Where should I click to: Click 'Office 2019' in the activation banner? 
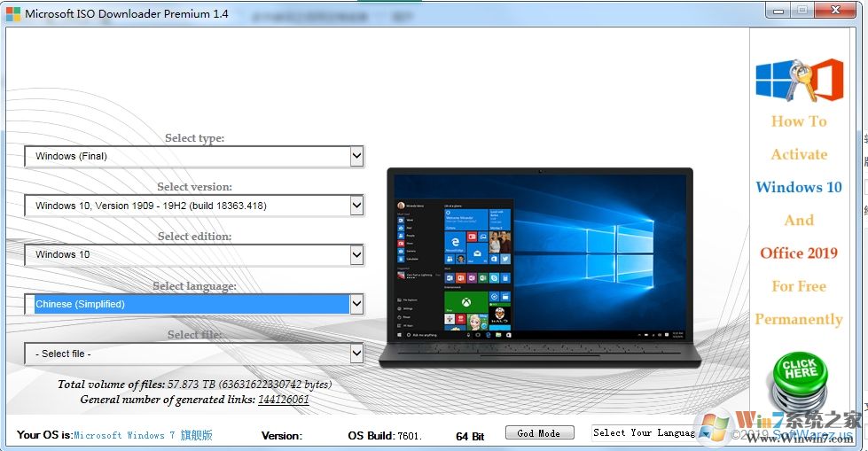(799, 253)
